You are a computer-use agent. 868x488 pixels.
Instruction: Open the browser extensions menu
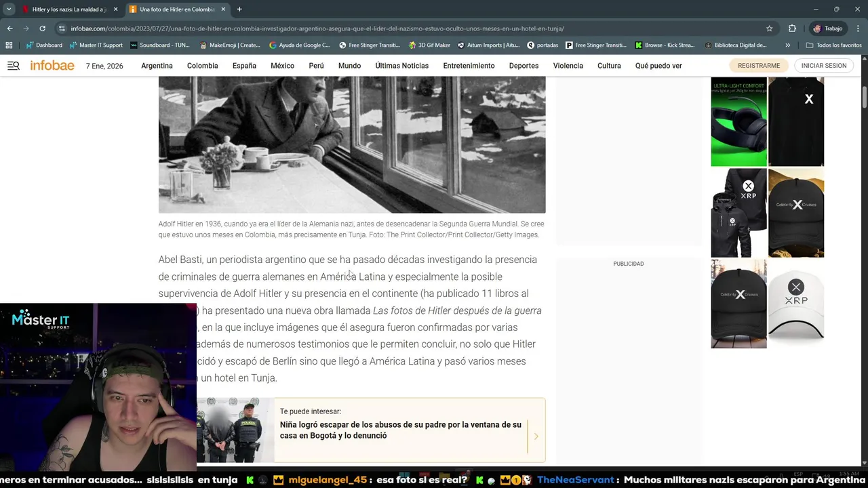[x=792, y=28]
